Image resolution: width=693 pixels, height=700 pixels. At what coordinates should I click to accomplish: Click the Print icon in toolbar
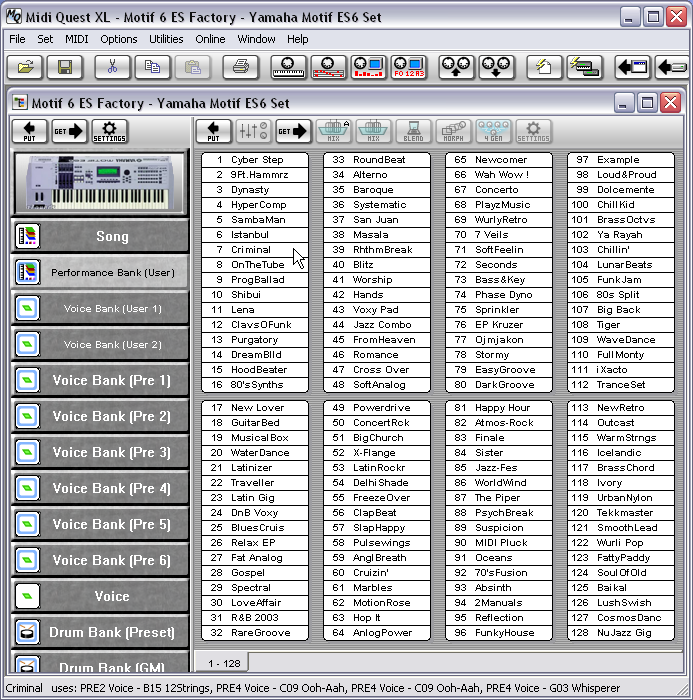[241, 67]
